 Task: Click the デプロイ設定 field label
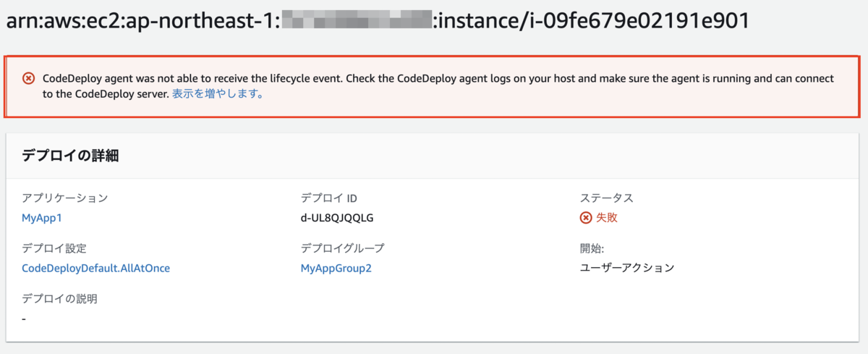[54, 248]
